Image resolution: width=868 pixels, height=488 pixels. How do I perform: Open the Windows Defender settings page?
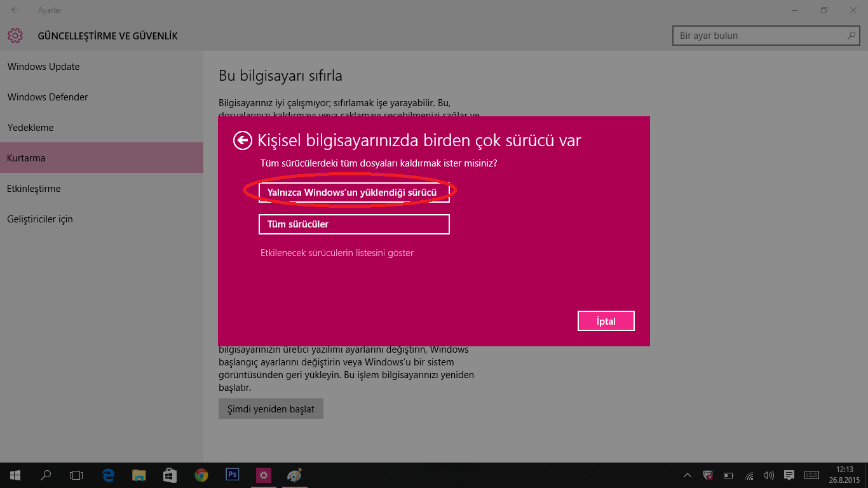[x=102, y=97]
